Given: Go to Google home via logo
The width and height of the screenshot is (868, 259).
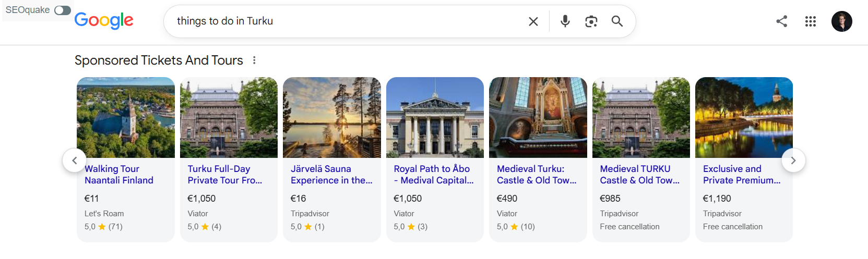Looking at the screenshot, I should pyautogui.click(x=104, y=21).
